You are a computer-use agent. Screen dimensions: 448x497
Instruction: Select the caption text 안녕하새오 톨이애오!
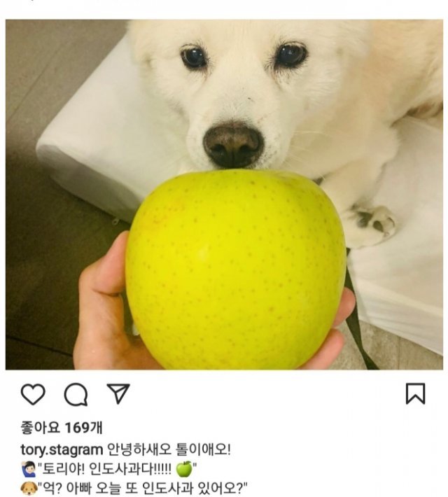(169, 449)
